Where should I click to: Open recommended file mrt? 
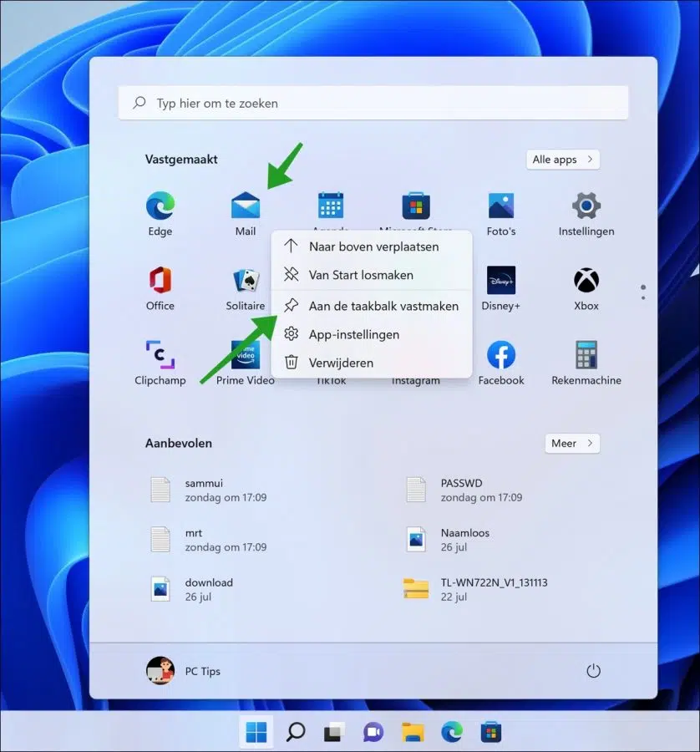tap(209, 540)
